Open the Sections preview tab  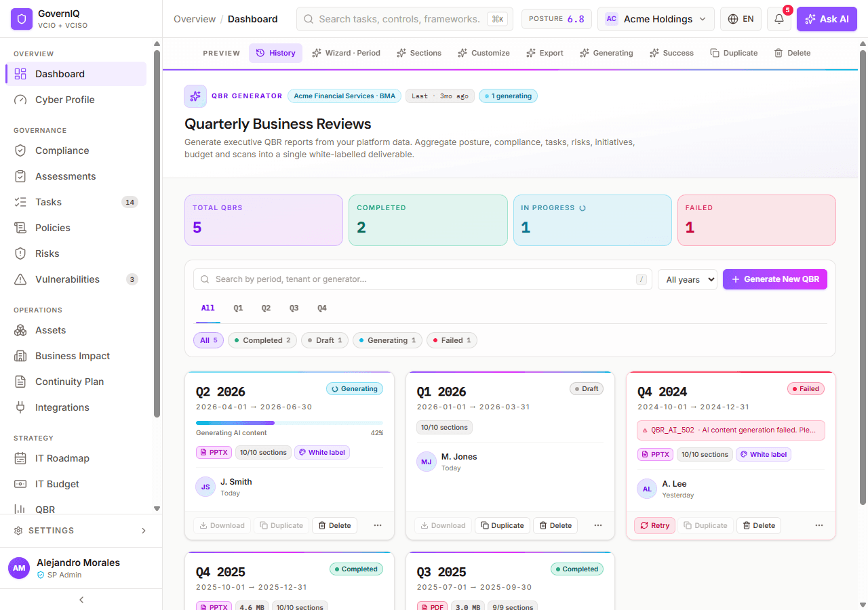[x=419, y=53]
